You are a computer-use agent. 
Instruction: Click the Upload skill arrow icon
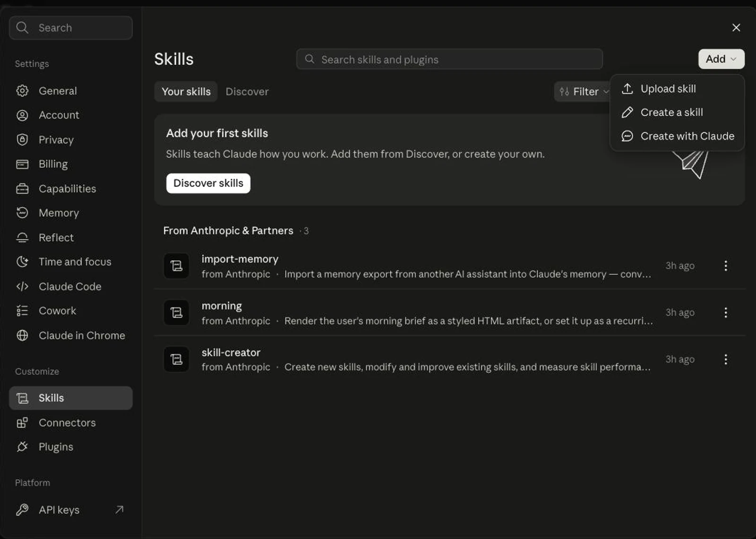point(627,88)
